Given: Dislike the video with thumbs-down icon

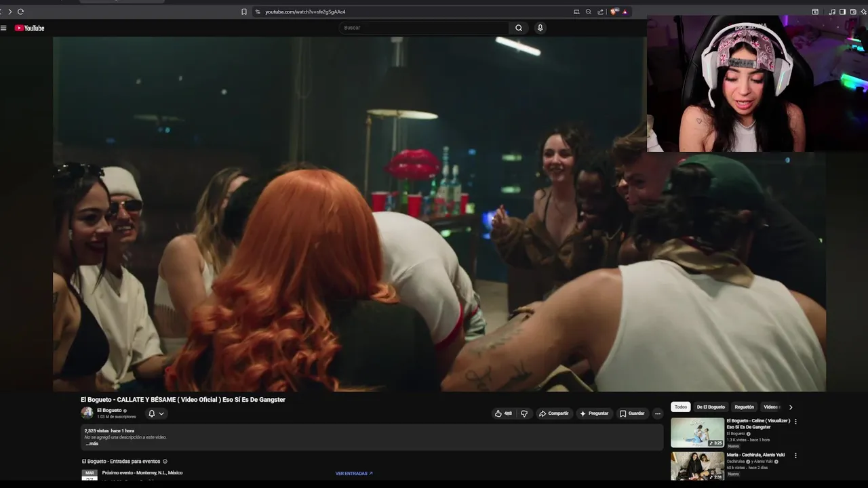Looking at the screenshot, I should tap(524, 413).
